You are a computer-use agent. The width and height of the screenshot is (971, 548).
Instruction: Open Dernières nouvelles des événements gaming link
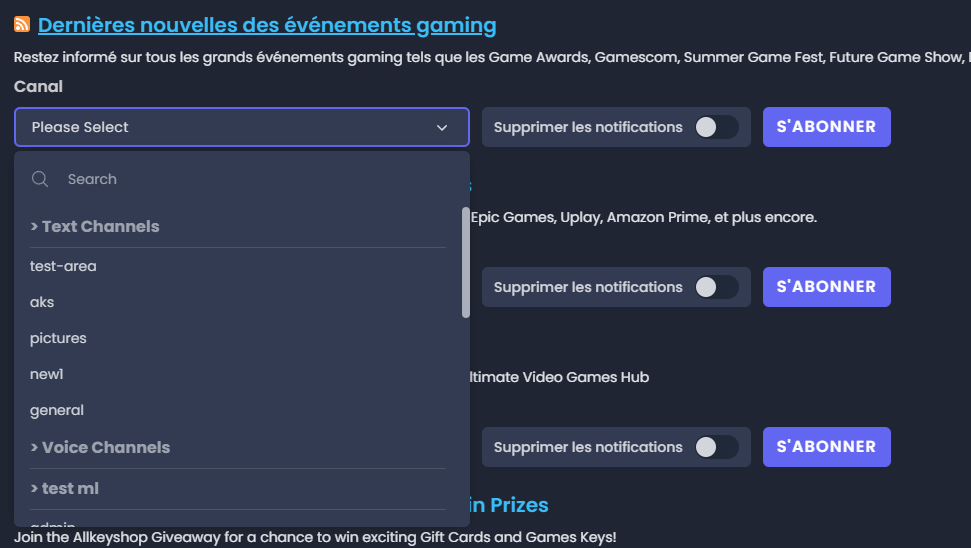(x=267, y=25)
